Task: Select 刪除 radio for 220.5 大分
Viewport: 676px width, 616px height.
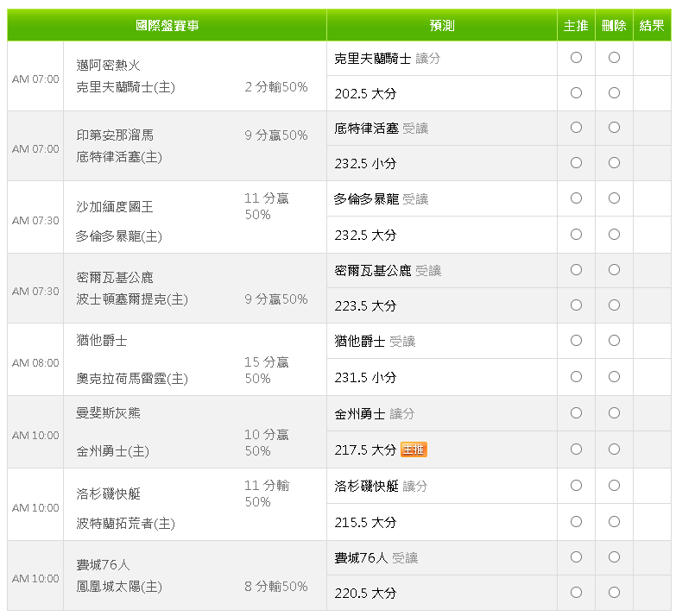Action: [614, 593]
